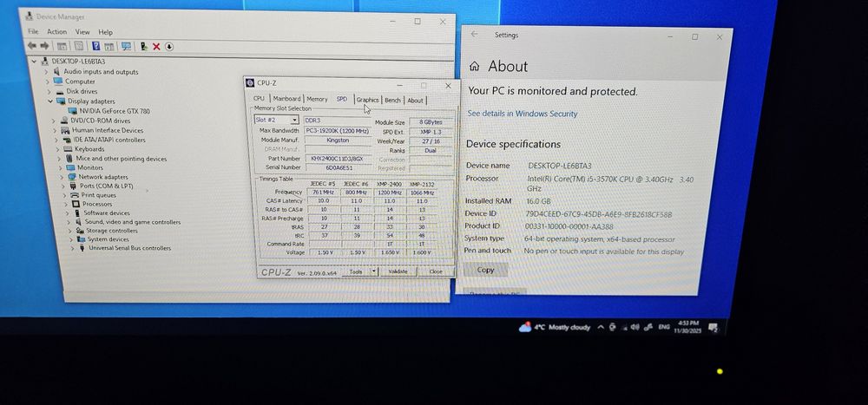
Task: Click the Disable device down-arrow toolbar icon
Action: click(169, 47)
